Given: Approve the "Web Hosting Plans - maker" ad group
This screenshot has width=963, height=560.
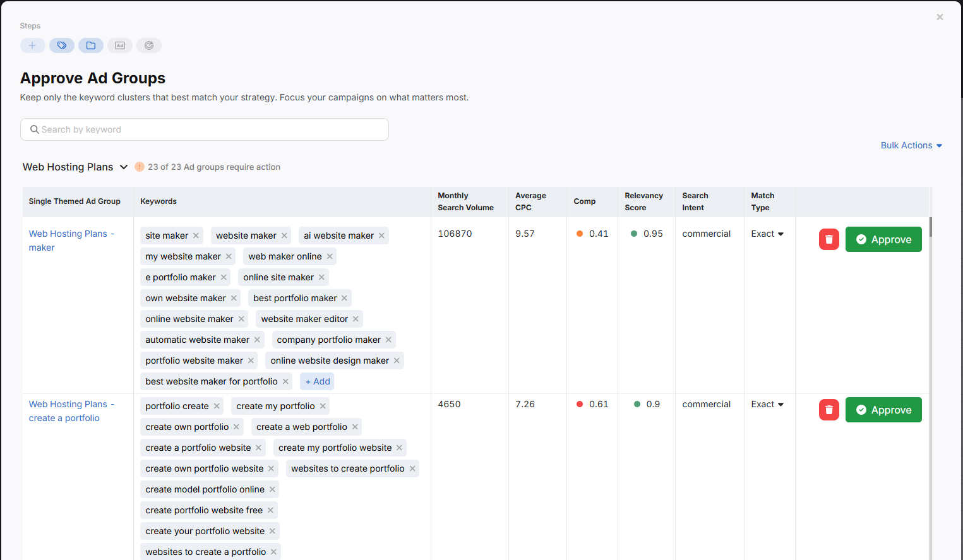Looking at the screenshot, I should coord(883,239).
